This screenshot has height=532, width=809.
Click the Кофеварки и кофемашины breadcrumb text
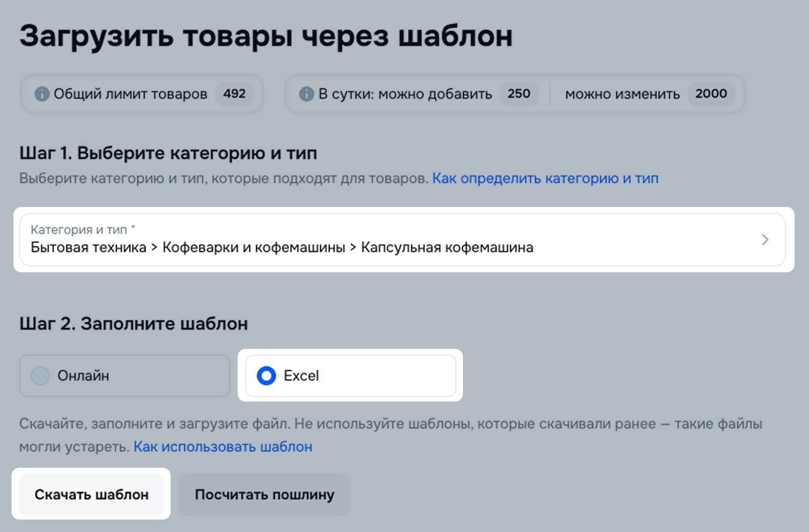click(254, 247)
